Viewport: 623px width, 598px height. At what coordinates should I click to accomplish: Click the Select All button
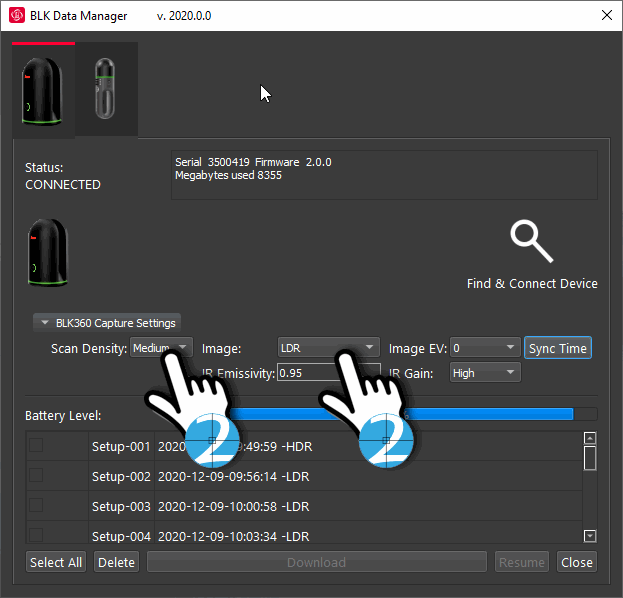click(x=56, y=562)
